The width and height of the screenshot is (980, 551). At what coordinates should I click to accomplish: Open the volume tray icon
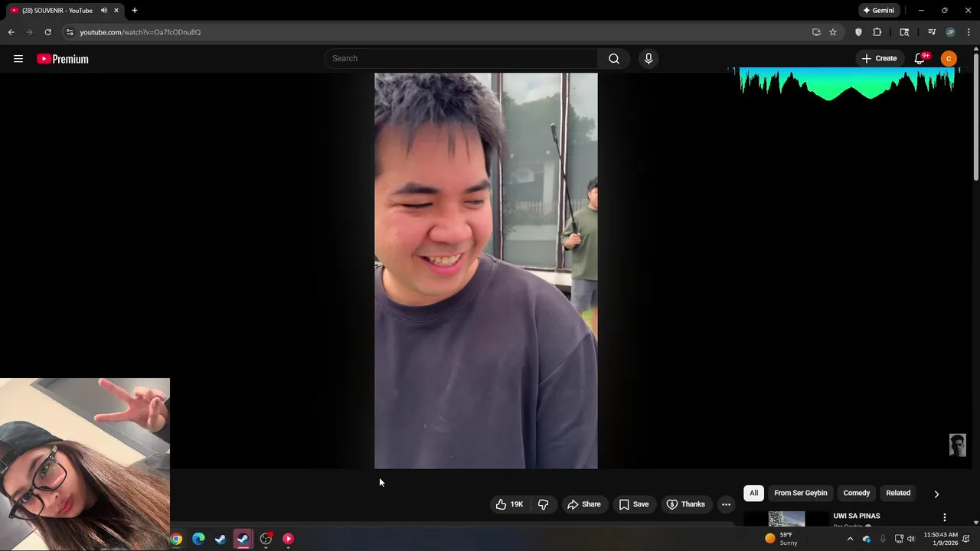coord(911,539)
